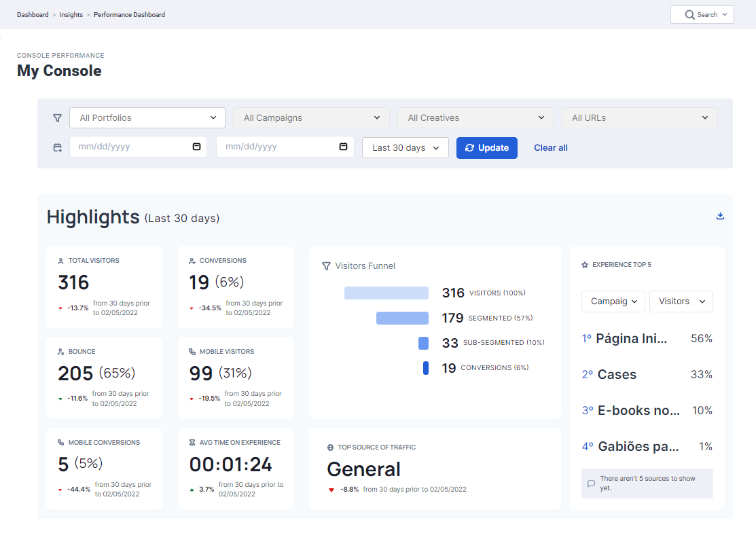Expand the Last 30 days range dropdown

[406, 148]
